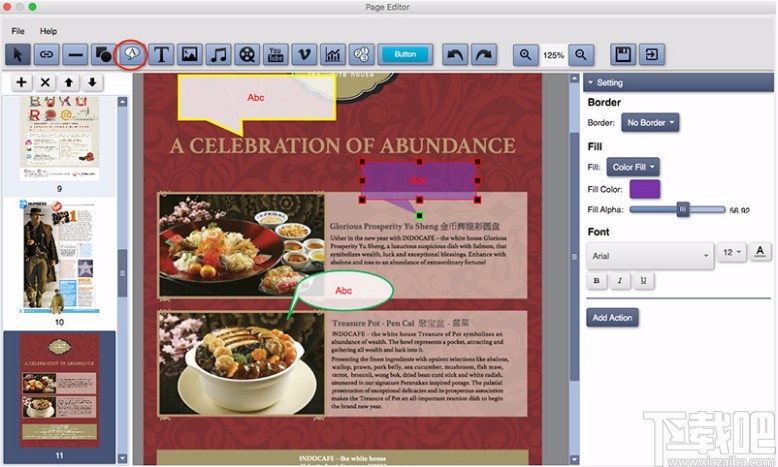Viewport: 778px width, 467px height.
Task: Open the File menu
Action: (18, 31)
